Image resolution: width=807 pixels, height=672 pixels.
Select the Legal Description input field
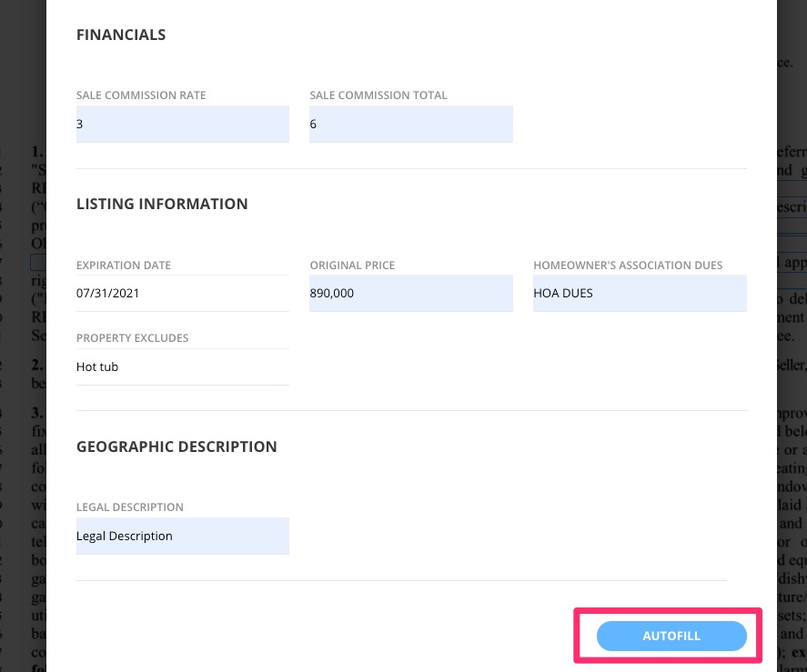[182, 536]
